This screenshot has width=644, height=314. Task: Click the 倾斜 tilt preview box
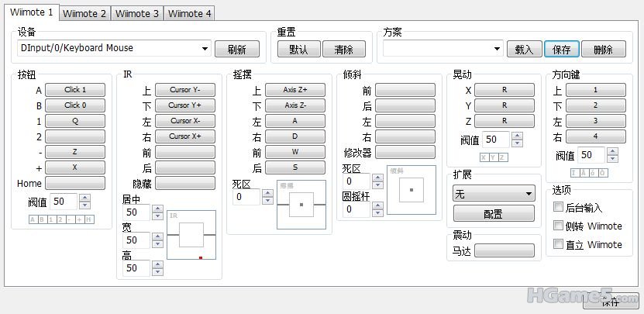(412, 190)
